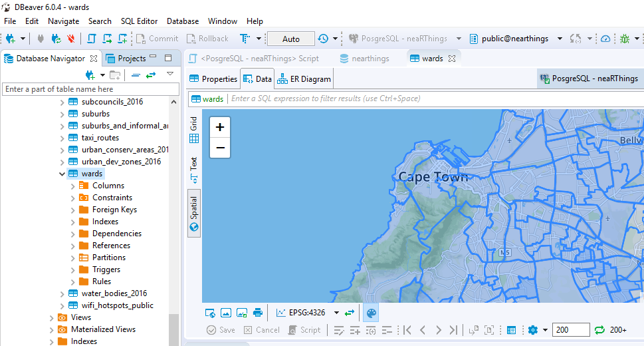Go to next row arrow
This screenshot has height=346, width=644.
(x=438, y=330)
